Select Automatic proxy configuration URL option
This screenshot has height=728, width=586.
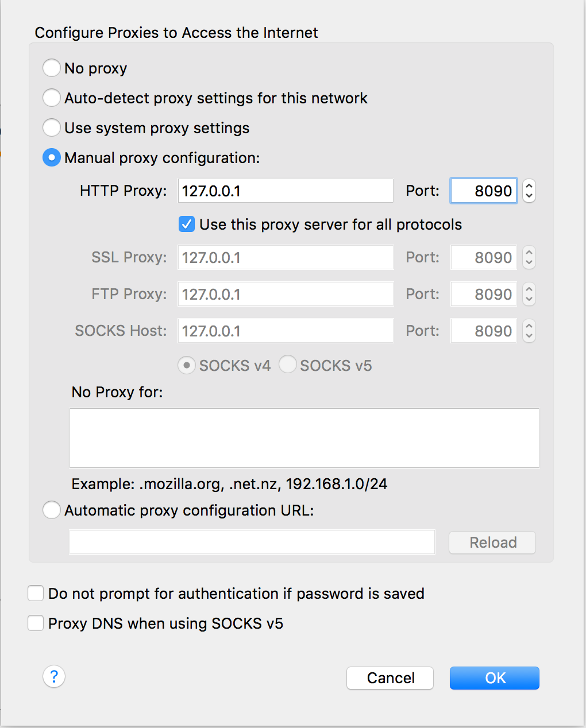tap(52, 510)
